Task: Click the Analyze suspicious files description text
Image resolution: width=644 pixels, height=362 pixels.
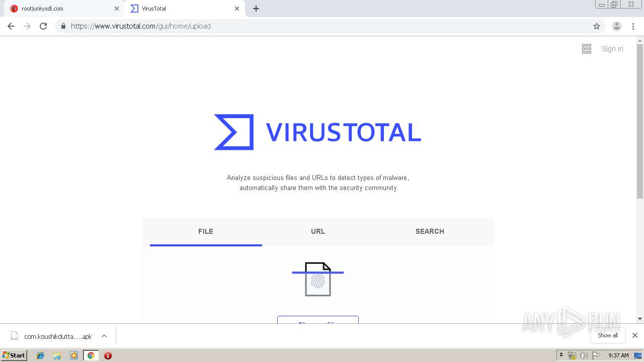Action: (x=318, y=183)
